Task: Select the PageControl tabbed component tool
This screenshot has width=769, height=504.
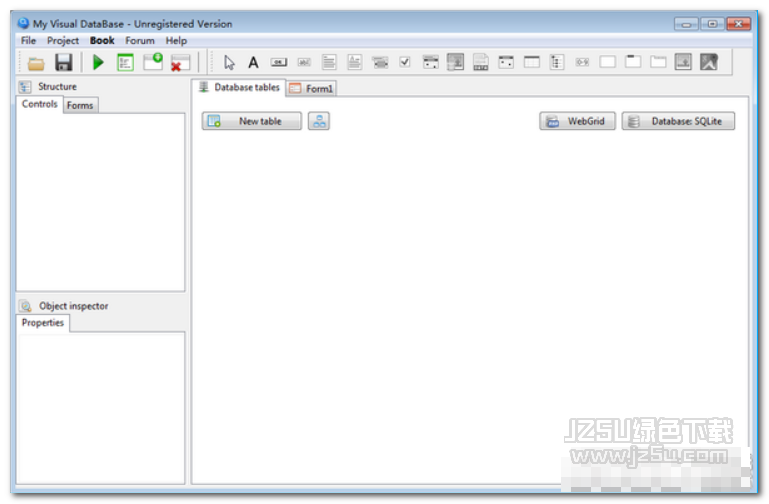Action: coord(658,62)
